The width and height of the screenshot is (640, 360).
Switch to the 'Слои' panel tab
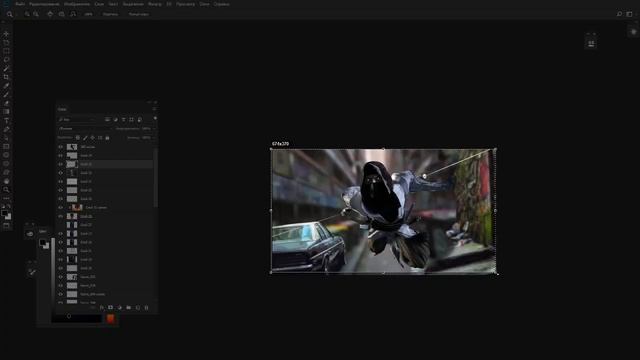click(62, 109)
